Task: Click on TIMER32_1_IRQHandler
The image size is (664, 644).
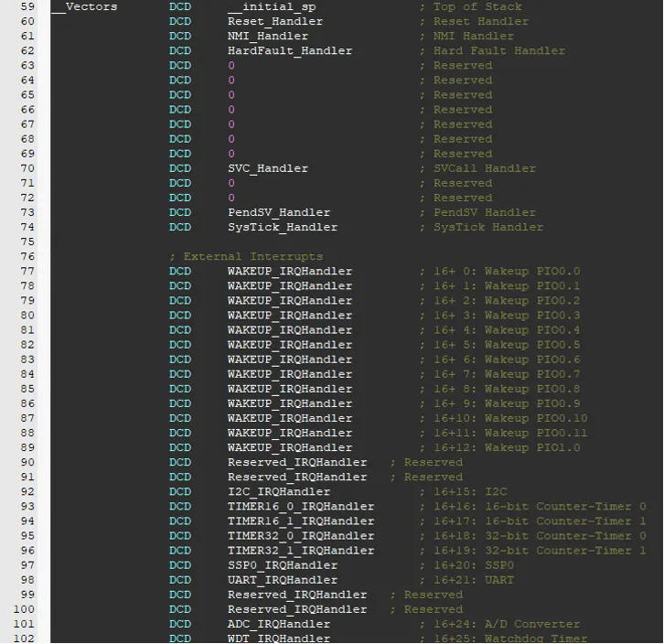Action: pos(300,550)
